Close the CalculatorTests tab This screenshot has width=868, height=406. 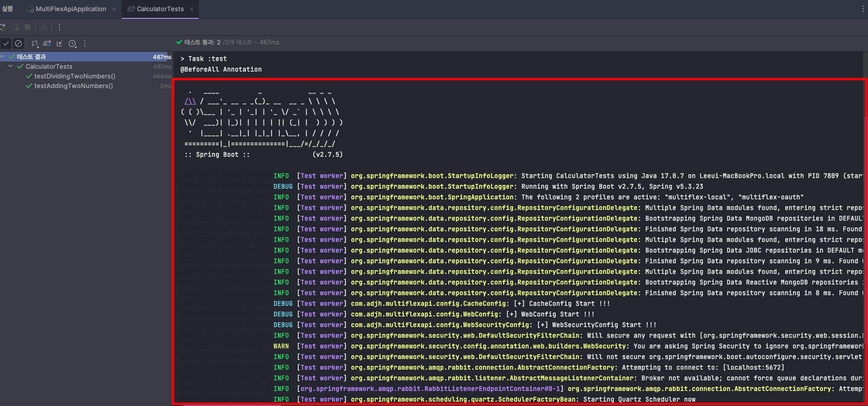click(192, 9)
